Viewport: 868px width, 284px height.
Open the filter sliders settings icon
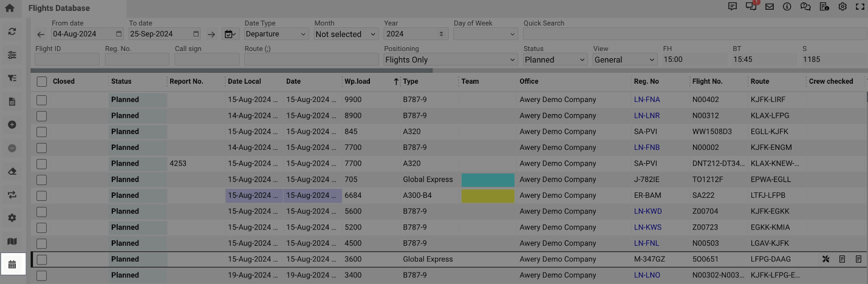pos(12,55)
